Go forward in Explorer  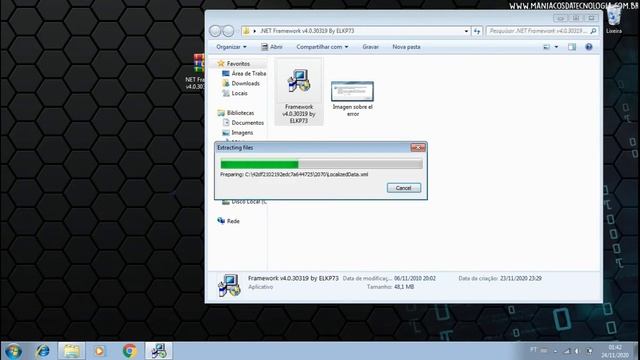tap(228, 31)
